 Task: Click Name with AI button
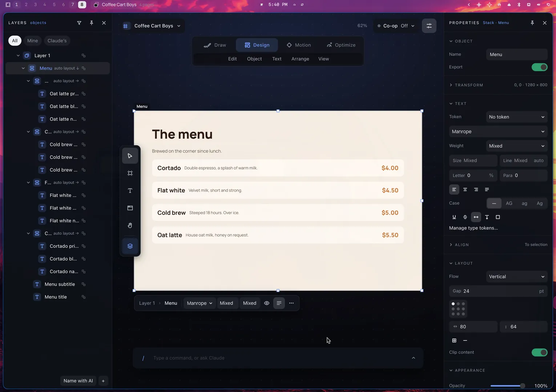click(x=78, y=381)
